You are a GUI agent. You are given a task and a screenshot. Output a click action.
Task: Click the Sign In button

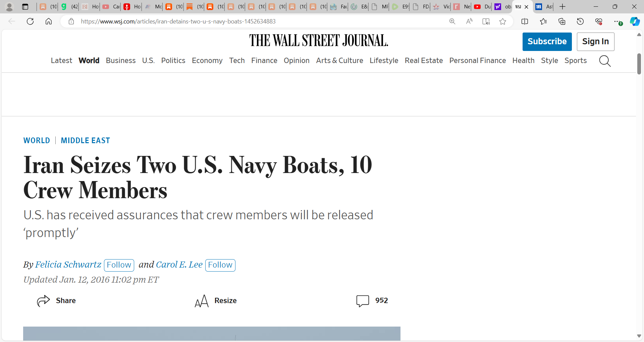click(595, 42)
